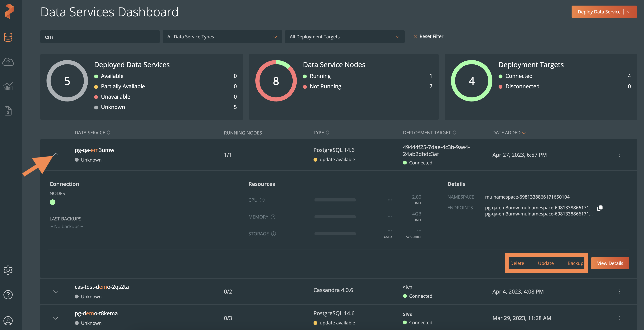Open the metrics chart sidebar icon
644x330 pixels.
[x=8, y=86]
